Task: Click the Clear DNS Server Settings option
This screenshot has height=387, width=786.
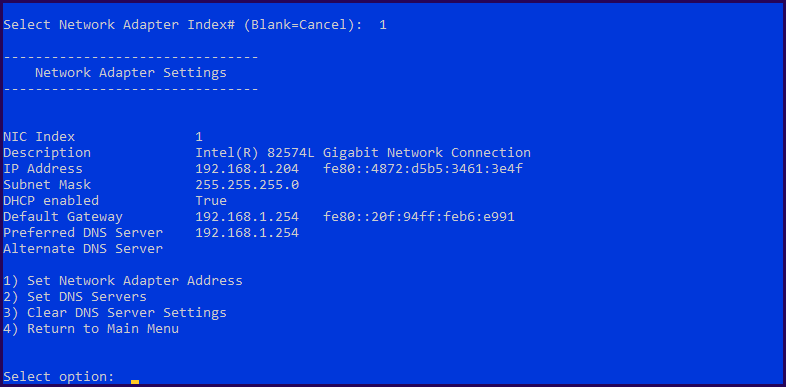Action: click(115, 313)
